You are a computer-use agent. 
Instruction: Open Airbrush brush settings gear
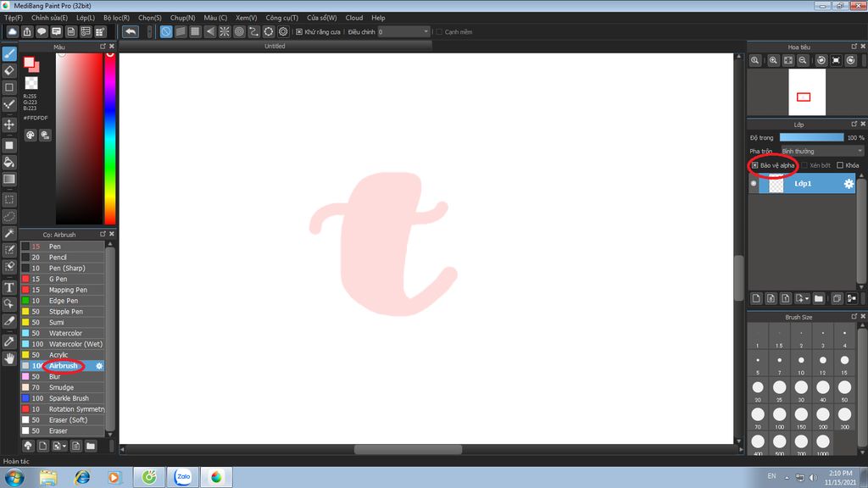(x=99, y=366)
